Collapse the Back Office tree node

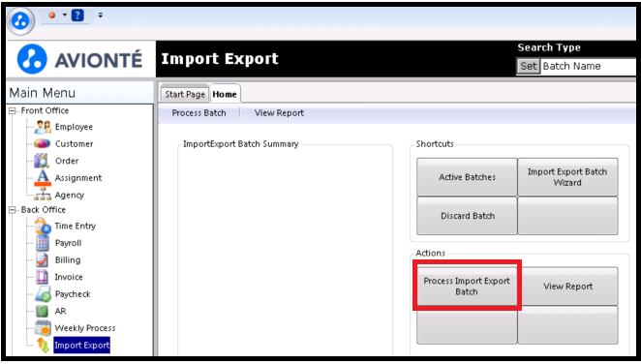coord(13,210)
